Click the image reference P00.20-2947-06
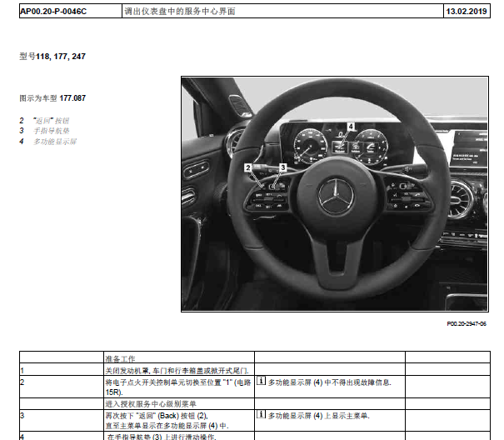Screen dimensions: 504x440 (x=467, y=323)
